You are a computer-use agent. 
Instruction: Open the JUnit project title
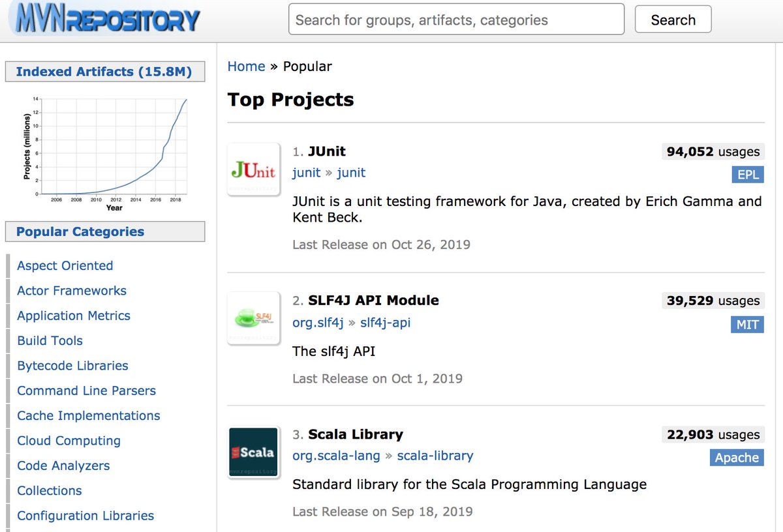click(326, 151)
